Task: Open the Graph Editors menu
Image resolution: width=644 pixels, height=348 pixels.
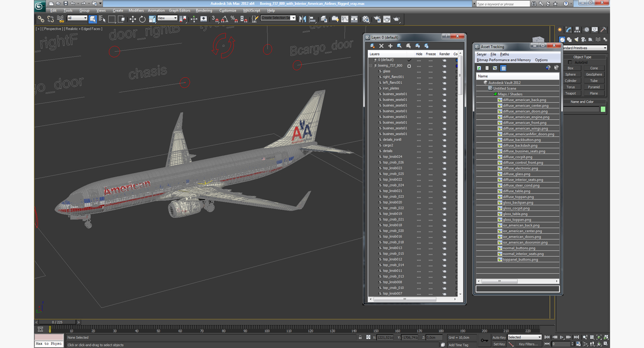Action: 180,10
